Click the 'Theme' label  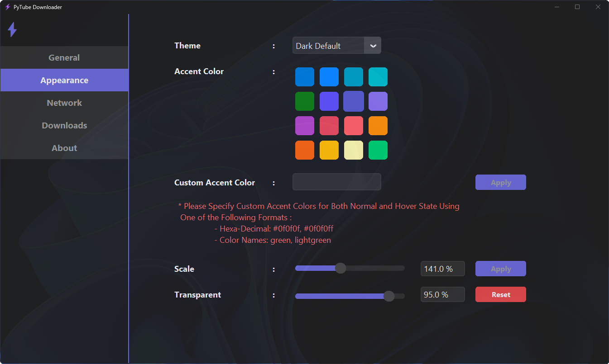click(187, 46)
